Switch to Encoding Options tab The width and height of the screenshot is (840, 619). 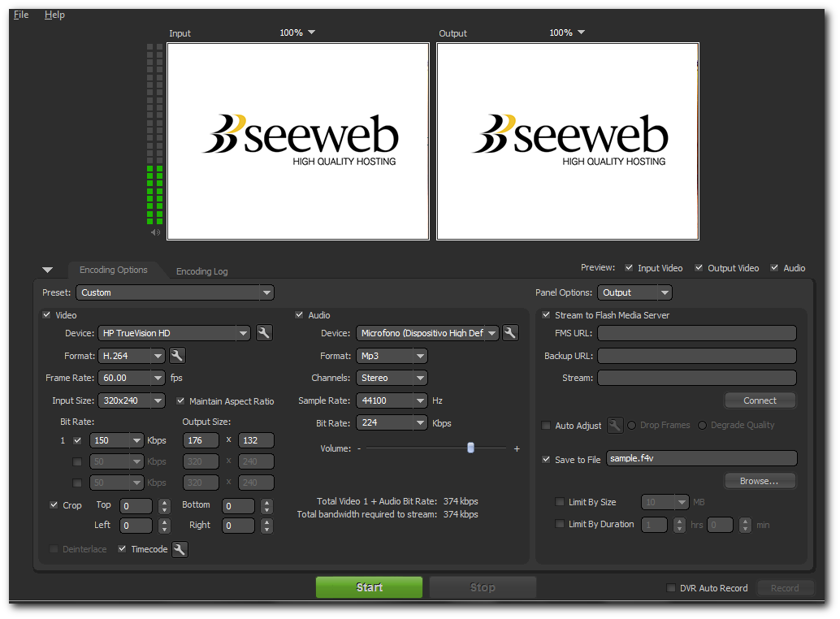(114, 270)
